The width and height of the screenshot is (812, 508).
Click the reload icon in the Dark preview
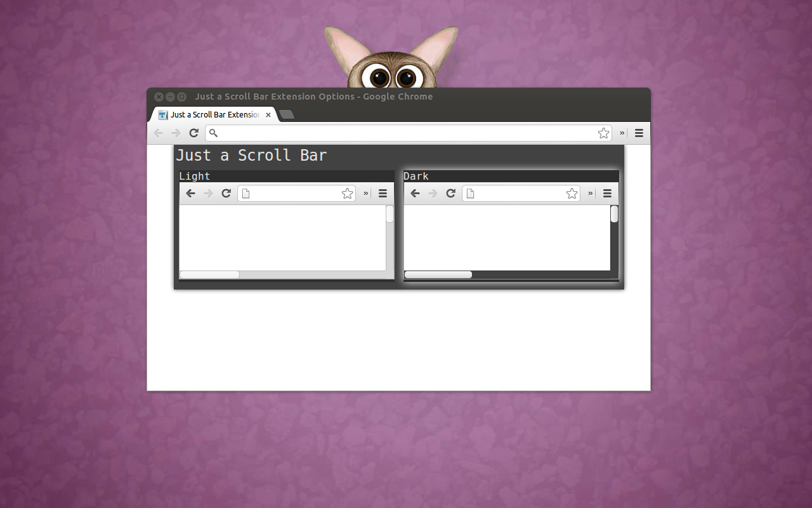point(450,194)
